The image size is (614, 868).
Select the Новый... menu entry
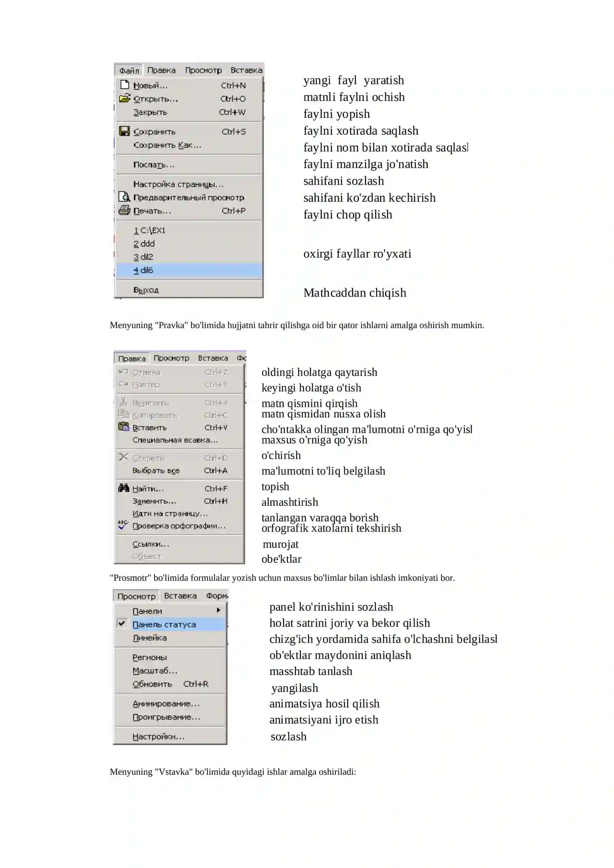[x=189, y=85]
